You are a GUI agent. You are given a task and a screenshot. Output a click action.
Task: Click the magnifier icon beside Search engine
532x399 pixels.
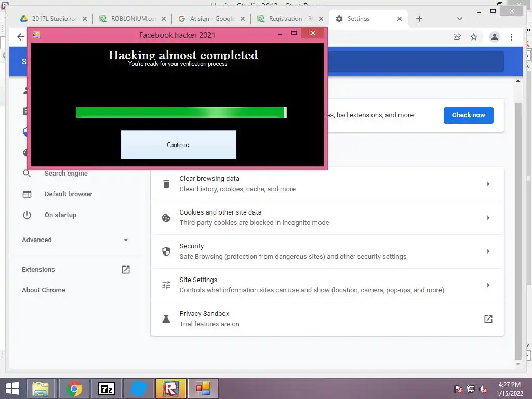[x=27, y=174]
